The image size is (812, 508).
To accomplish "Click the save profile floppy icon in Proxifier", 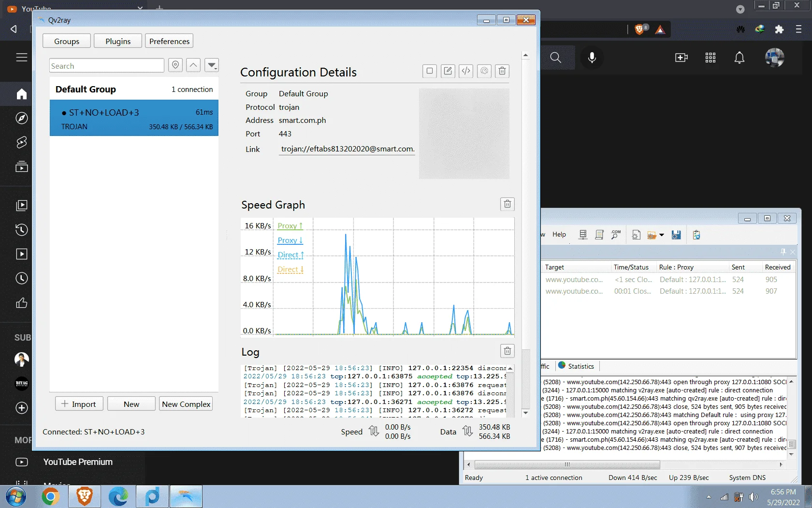I will point(676,235).
